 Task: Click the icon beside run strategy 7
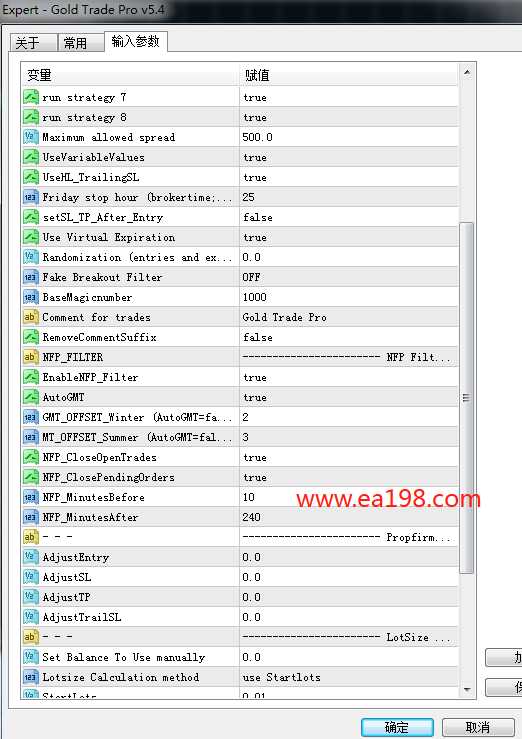31,97
